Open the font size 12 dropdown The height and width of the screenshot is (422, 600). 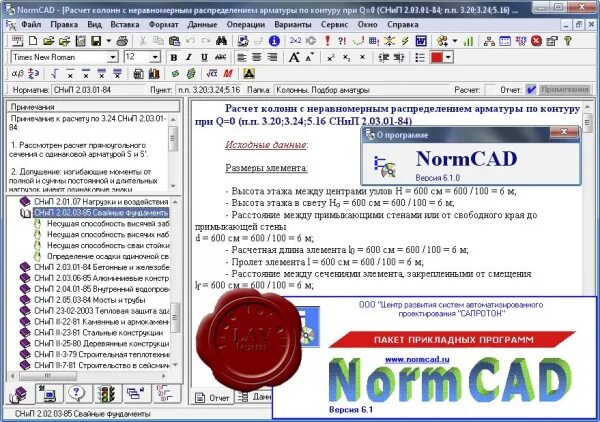155,57
